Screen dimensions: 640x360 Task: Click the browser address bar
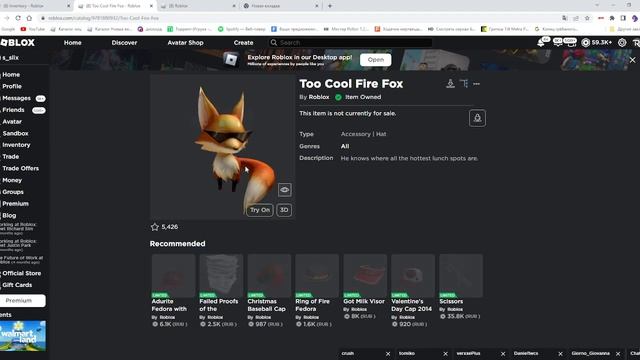(x=300, y=18)
